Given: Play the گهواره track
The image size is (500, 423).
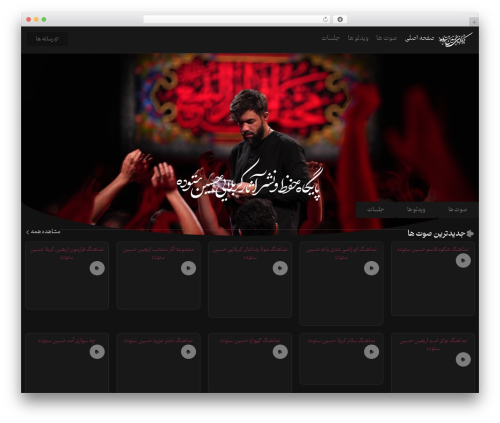Looking at the screenshot, I should pos(280,352).
